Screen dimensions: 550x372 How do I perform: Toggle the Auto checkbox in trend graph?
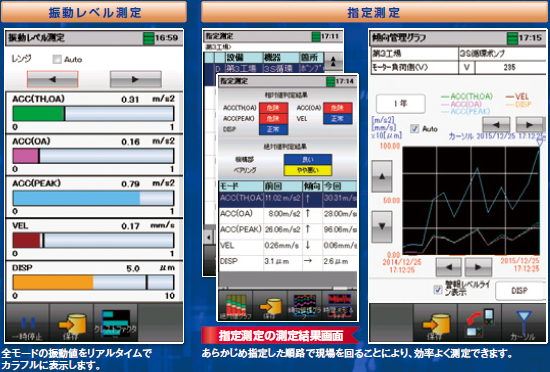point(415,129)
